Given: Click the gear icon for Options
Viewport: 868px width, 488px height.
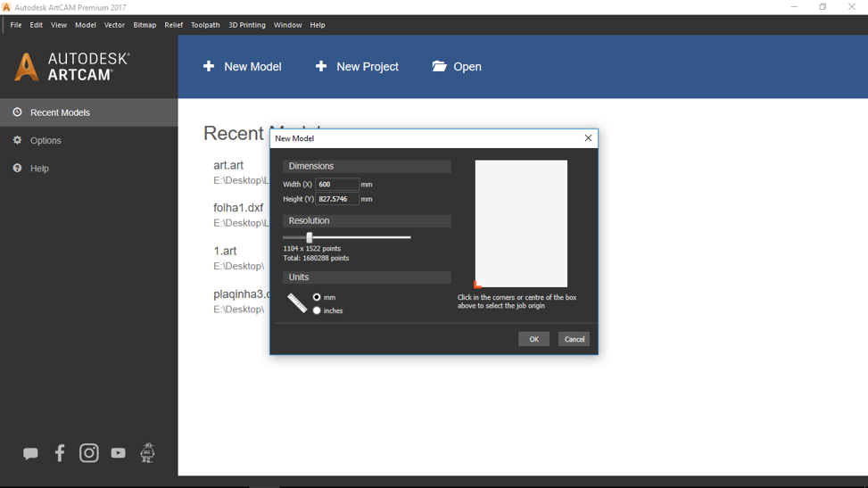Looking at the screenshot, I should coord(17,140).
